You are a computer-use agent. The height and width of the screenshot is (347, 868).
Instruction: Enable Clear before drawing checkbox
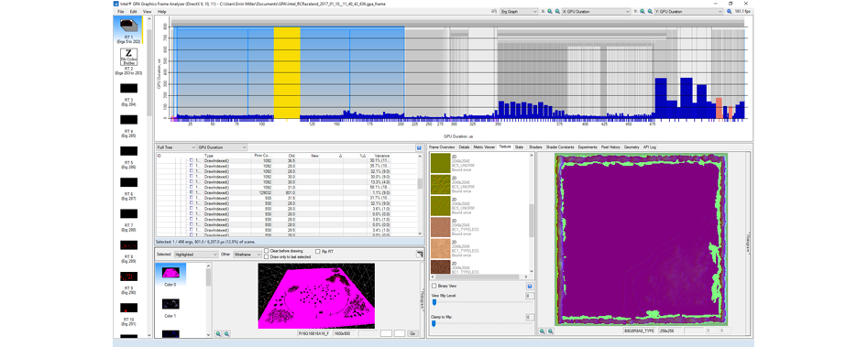(267, 251)
